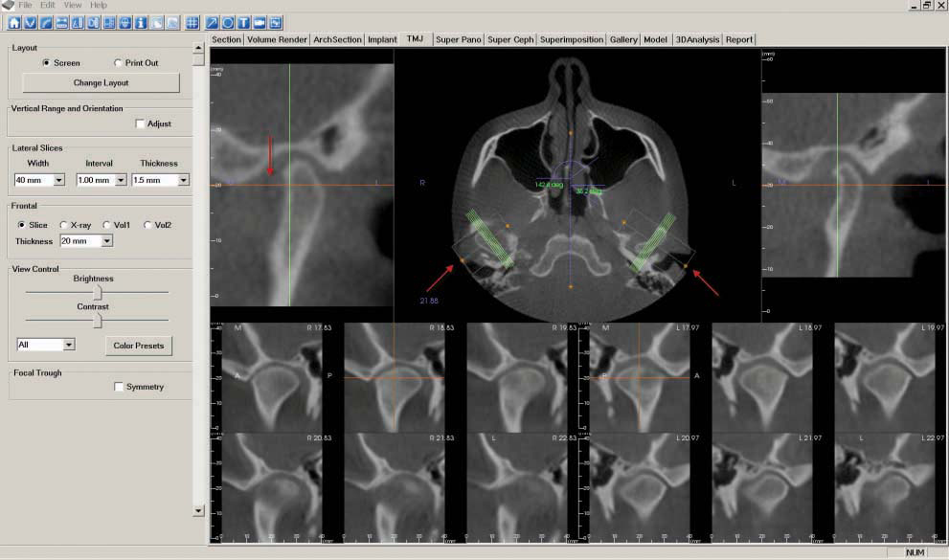Toggle the grid display icon

[192, 22]
